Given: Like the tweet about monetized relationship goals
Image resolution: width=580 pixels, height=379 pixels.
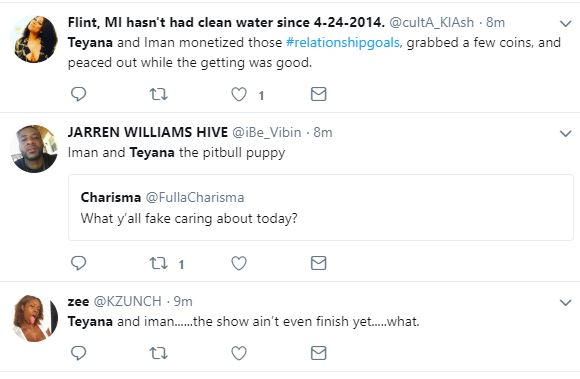Looking at the screenshot, I should click(x=239, y=94).
